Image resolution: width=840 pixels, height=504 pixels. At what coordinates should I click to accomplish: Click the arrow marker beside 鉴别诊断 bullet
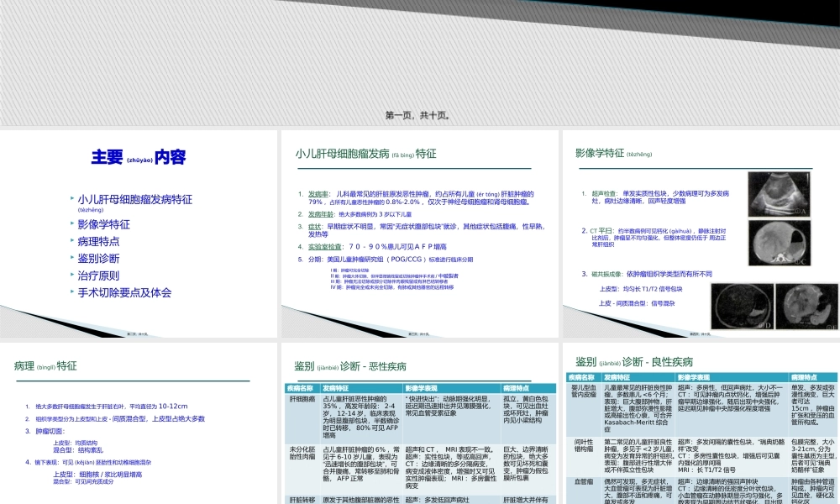pos(71,259)
